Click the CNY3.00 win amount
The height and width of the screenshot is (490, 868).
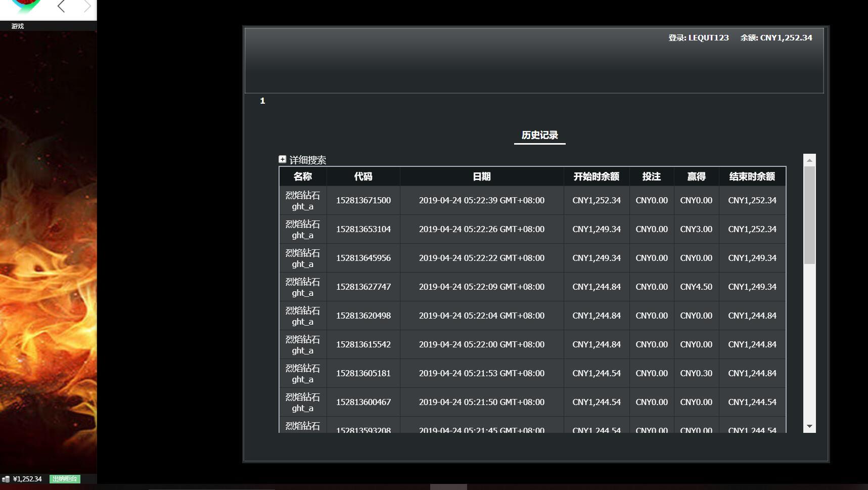(x=696, y=229)
